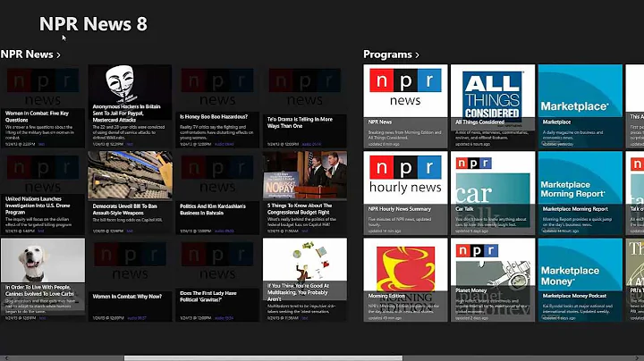
Task: Open Women In Combat: Five Key Questions story
Action: [43, 105]
